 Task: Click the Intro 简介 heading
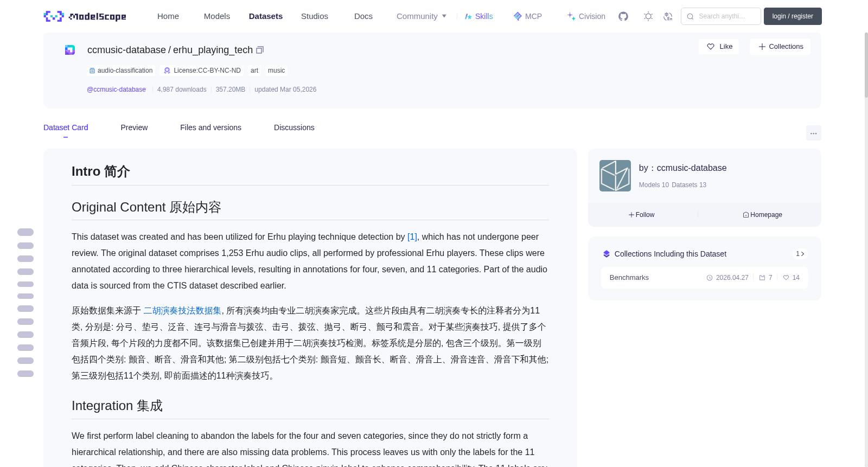click(101, 171)
